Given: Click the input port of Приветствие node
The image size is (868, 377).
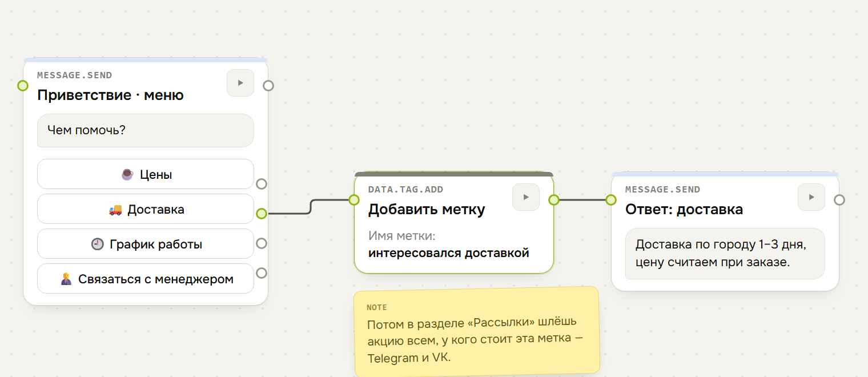Looking at the screenshot, I should (x=23, y=86).
